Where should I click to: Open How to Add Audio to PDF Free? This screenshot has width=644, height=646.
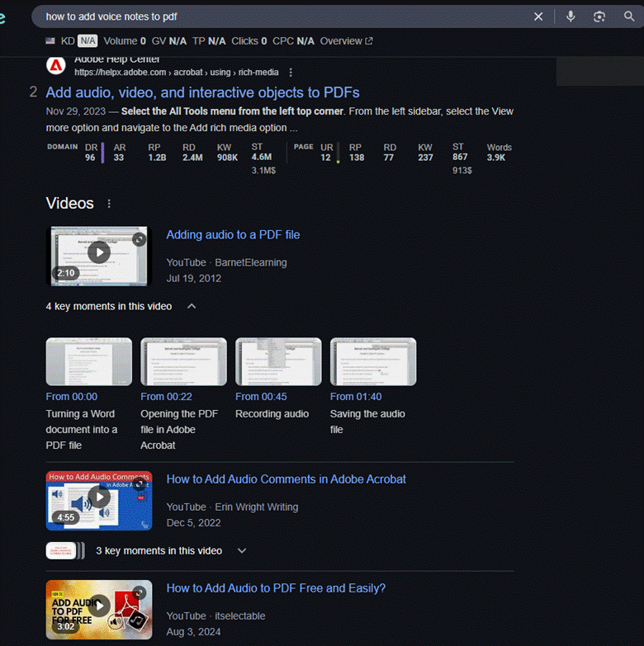point(276,588)
